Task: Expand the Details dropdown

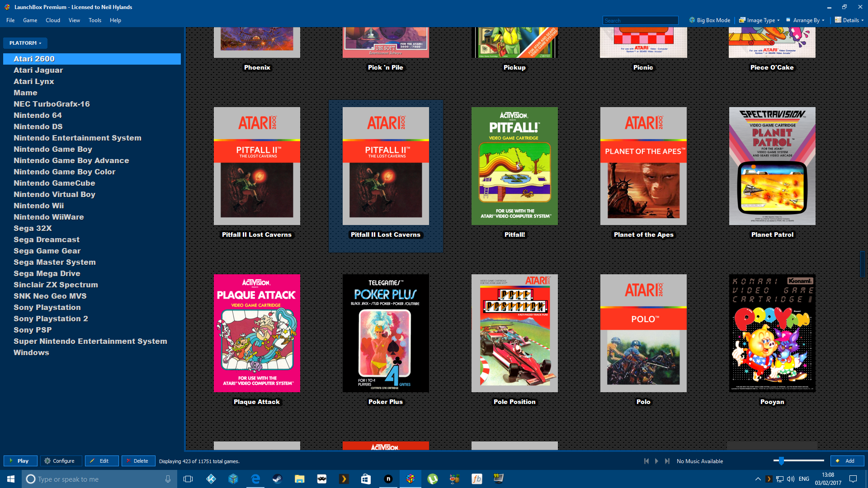Action: pos(849,20)
